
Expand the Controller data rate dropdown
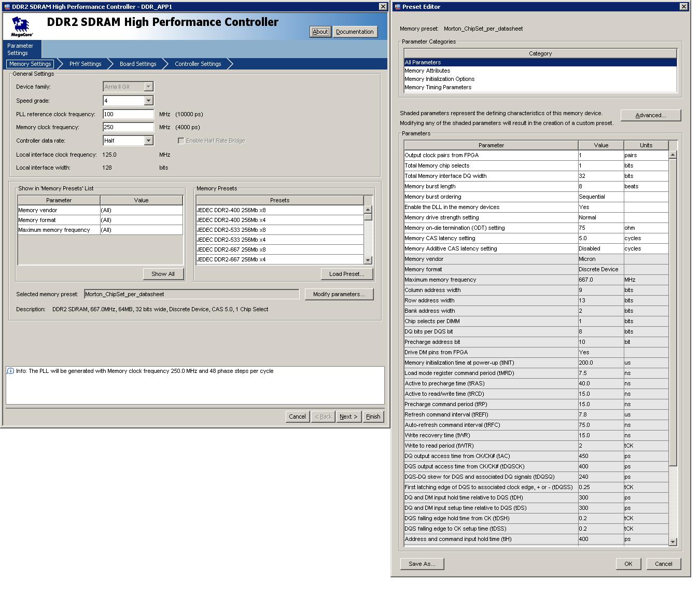click(149, 141)
